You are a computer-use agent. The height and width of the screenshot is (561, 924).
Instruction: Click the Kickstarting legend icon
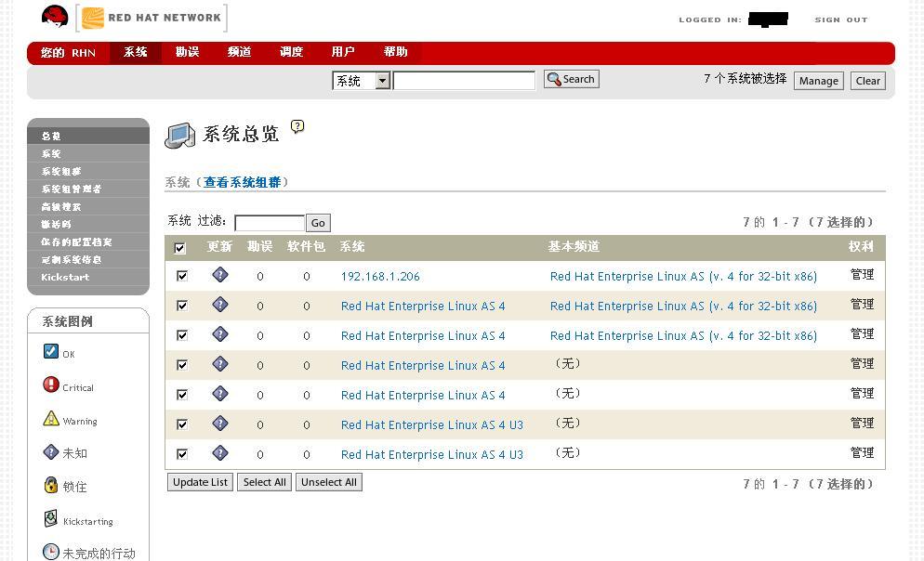[51, 518]
